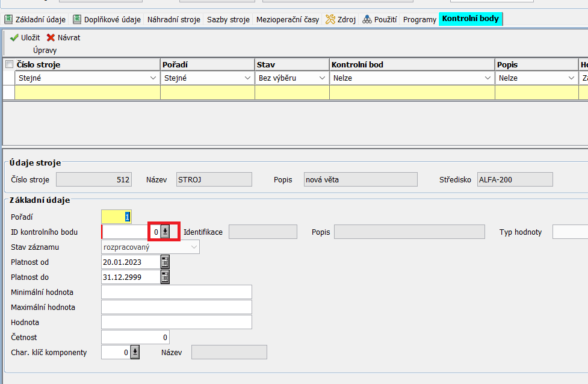The height and width of the screenshot is (384, 588).
Task: Open the Použití tab with cluster icon
Action: pyautogui.click(x=379, y=19)
